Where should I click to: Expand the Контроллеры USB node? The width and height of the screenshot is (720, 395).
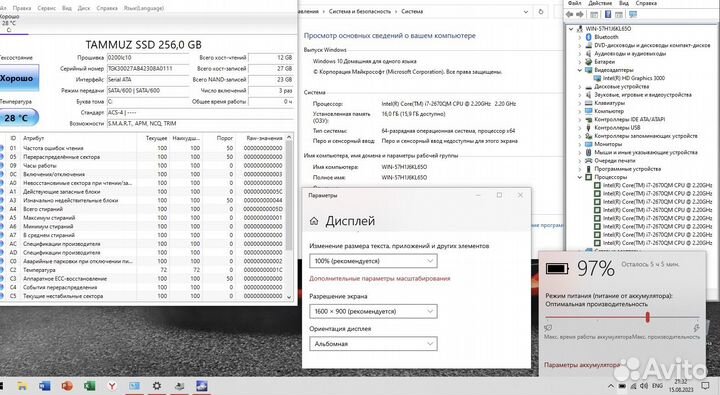pos(579,128)
